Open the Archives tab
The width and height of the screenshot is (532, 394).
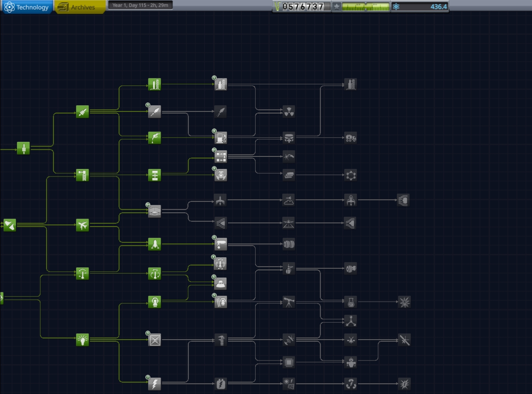[81, 7]
